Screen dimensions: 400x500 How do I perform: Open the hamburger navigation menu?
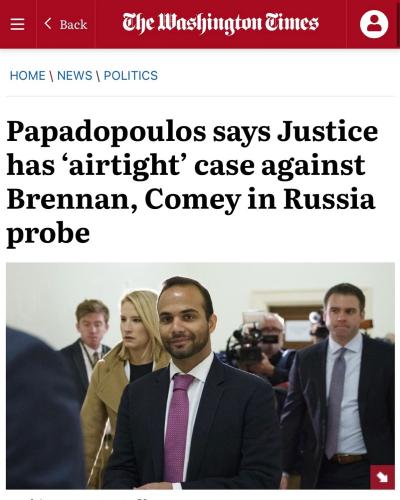click(x=17, y=24)
